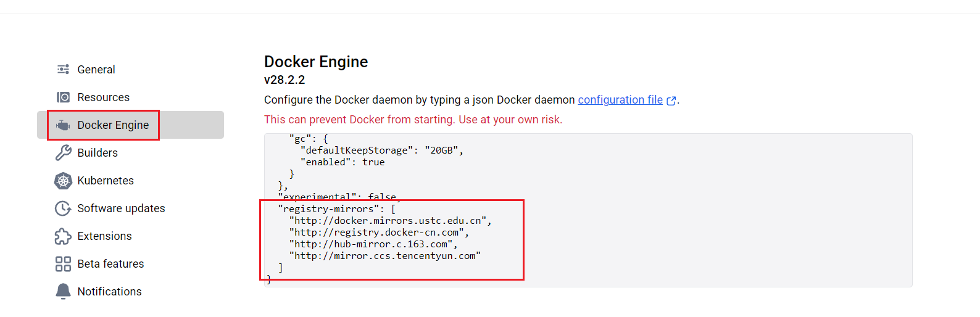Image resolution: width=980 pixels, height=317 pixels.
Task: Click the General settings sliders icon
Action: [x=63, y=70]
